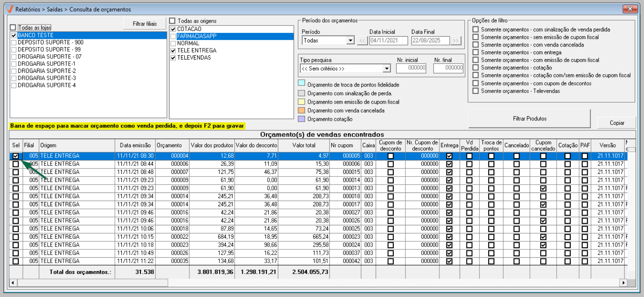This screenshot has height=297, width=644.
Task: Click the previous period double-arrow button
Action: (x=362, y=40)
